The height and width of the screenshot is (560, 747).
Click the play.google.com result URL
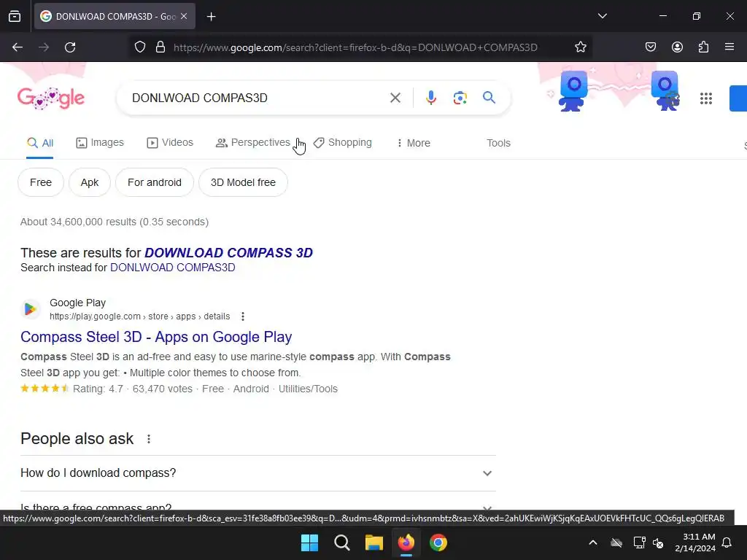tap(139, 316)
